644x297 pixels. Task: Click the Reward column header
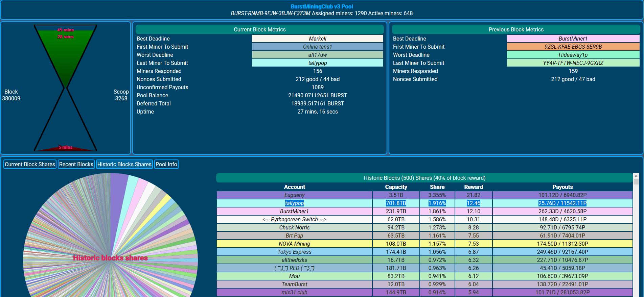click(x=474, y=187)
